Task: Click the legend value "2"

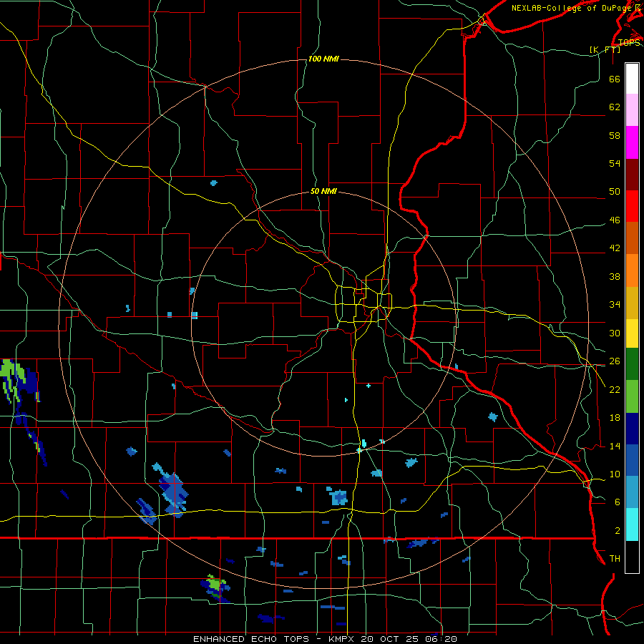Action: [x=618, y=531]
